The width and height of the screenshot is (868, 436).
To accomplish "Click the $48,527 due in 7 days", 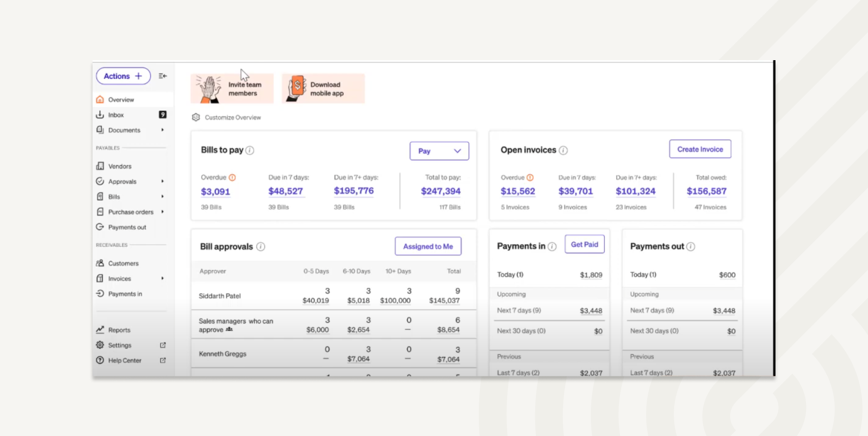I will (285, 191).
